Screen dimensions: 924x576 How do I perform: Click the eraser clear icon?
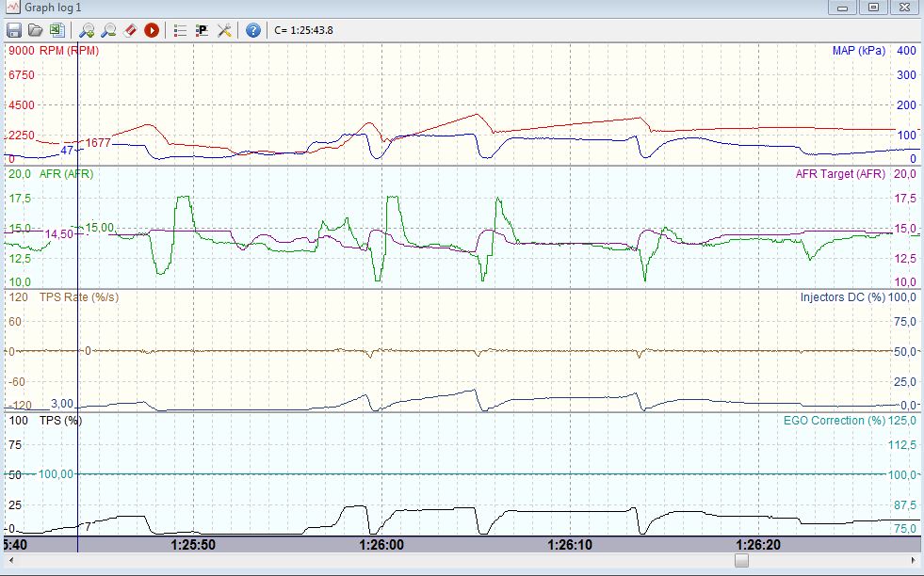pyautogui.click(x=130, y=30)
